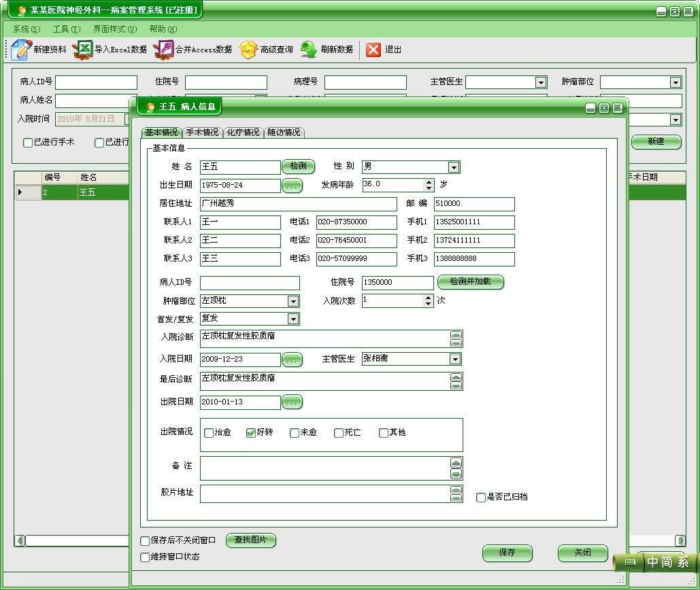
Task: Click the 新建资料 toolbar icon
Action: point(22,50)
